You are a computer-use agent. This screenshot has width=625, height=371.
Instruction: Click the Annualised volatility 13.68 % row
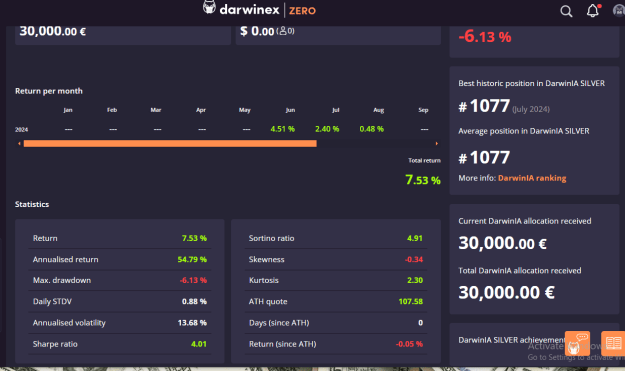[120, 323]
